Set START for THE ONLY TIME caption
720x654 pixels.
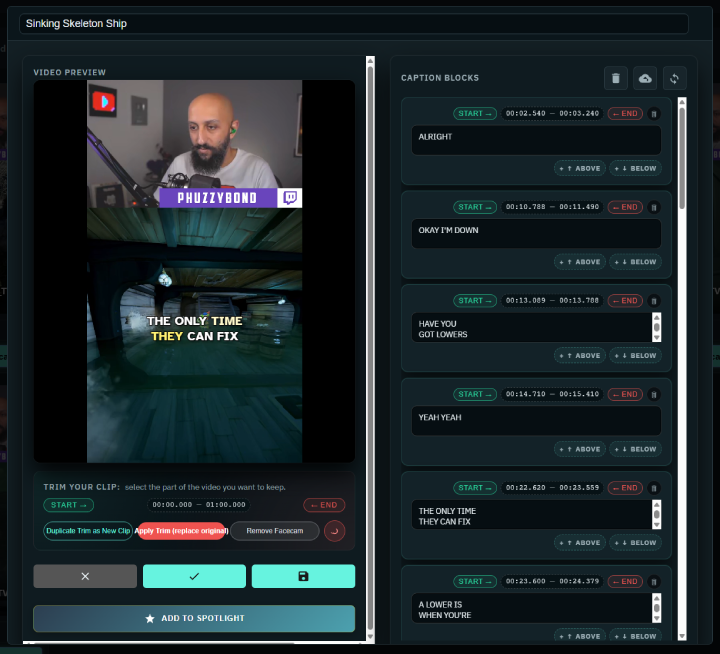[x=475, y=488]
